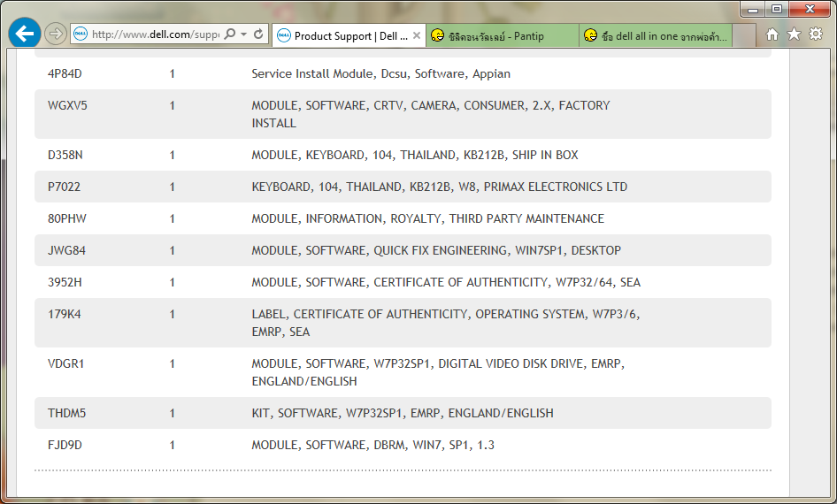Focus the dell.com address bar URL field
This screenshot has width=837, height=504.
pos(155,34)
